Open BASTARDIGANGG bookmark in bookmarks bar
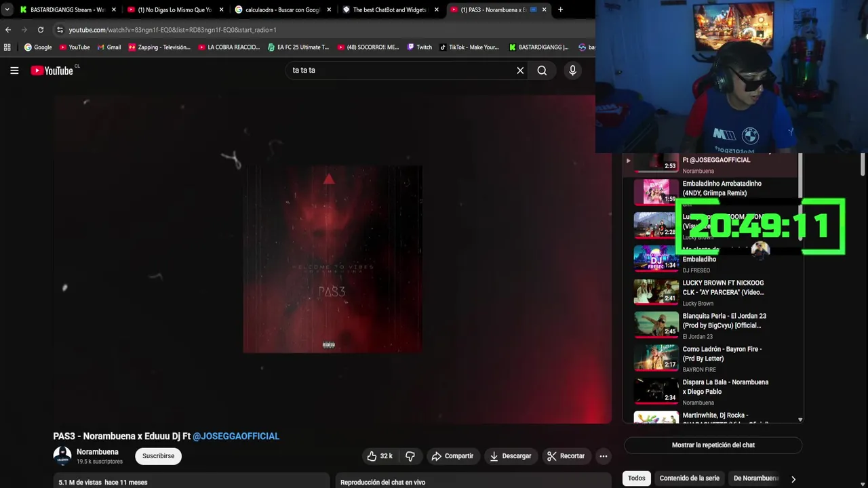The height and width of the screenshot is (488, 868). click(x=538, y=47)
